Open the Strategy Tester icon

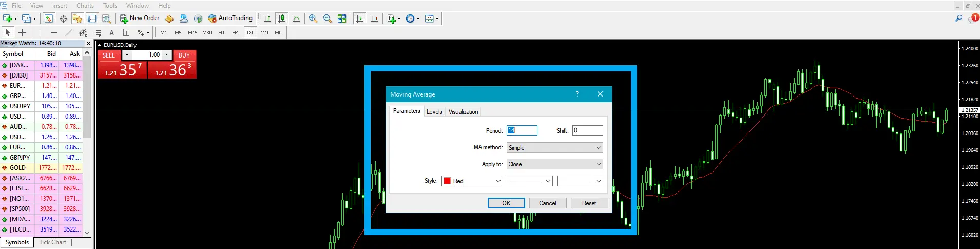point(106,18)
